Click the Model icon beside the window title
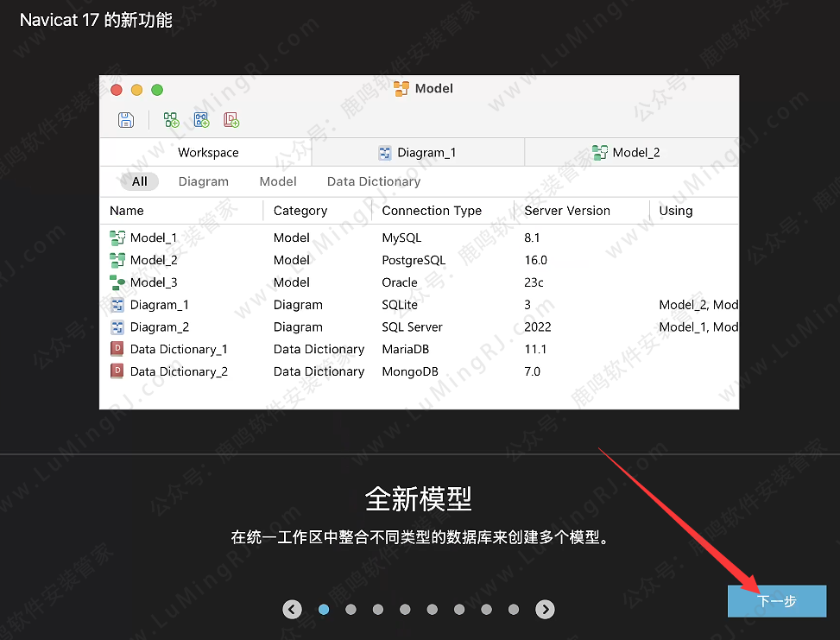840x640 pixels. tap(400, 88)
